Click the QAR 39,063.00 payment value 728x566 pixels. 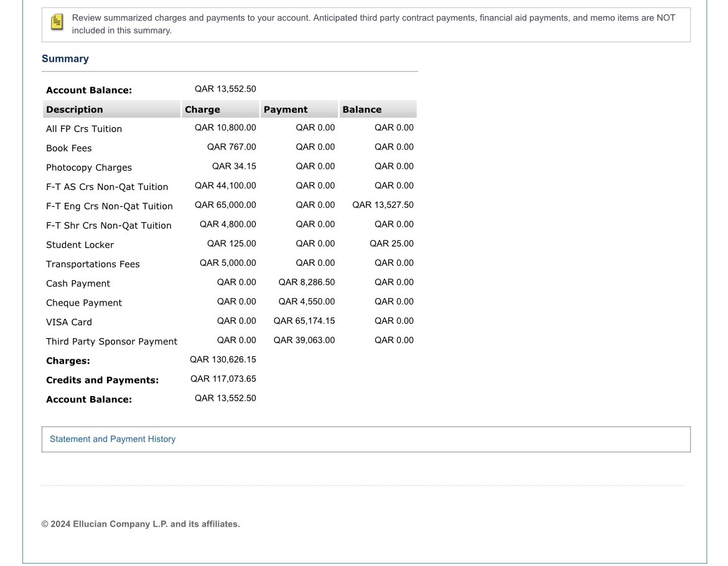pos(304,340)
